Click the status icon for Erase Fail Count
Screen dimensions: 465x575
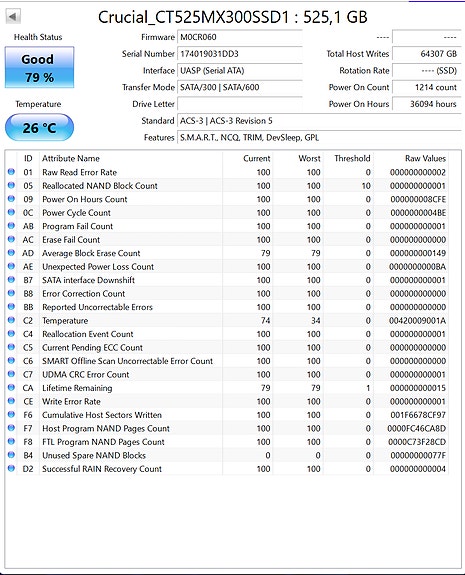click(x=11, y=239)
